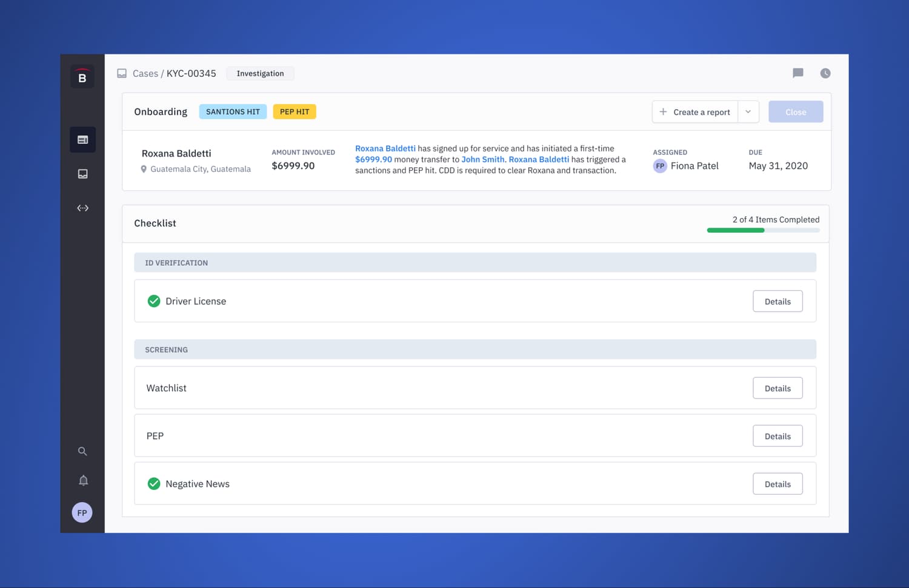Click the PEP checklist row label
This screenshot has width=909, height=588.
[155, 436]
